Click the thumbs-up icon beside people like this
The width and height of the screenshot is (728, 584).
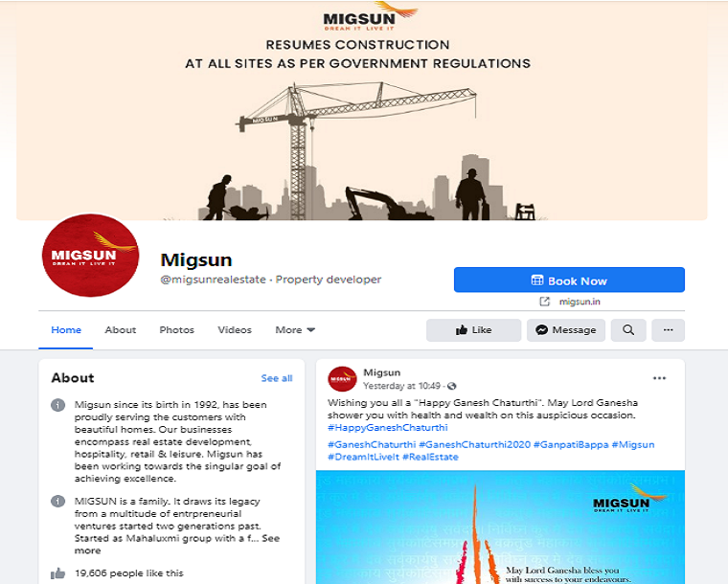coord(57,573)
